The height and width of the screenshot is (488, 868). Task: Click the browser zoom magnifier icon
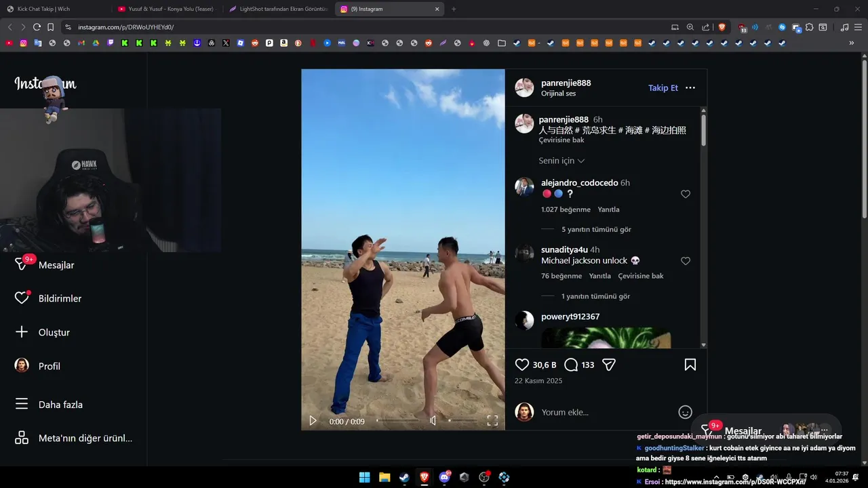click(690, 27)
